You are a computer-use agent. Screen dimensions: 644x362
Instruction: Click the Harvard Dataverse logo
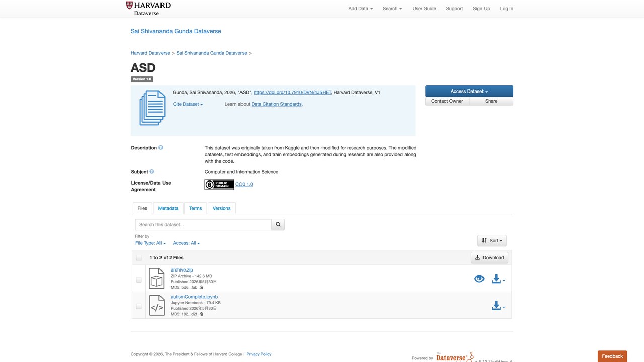(x=148, y=8)
